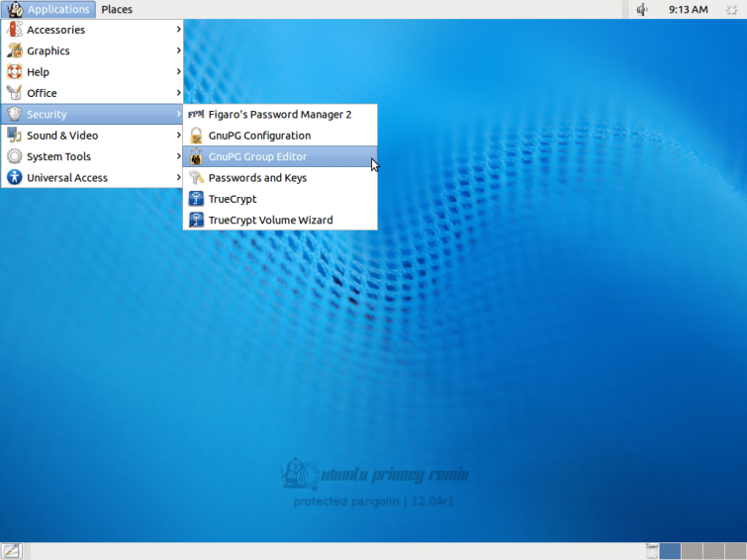
Task: Click the GnuPG Configuration padlock icon
Action: click(196, 136)
